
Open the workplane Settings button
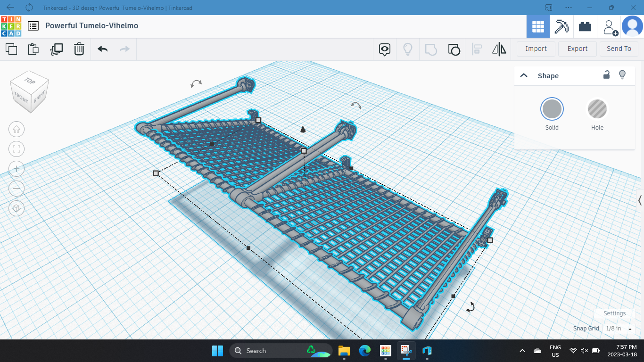[x=614, y=313]
